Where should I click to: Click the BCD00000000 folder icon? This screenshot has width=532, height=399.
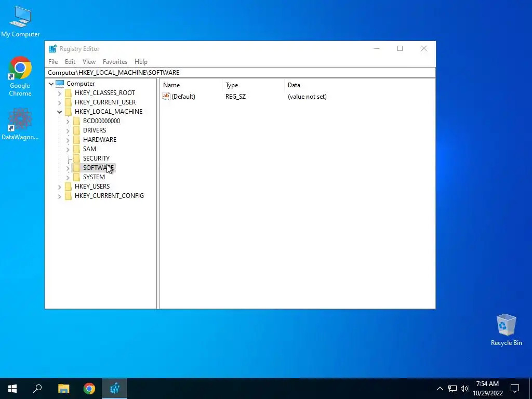tap(77, 121)
